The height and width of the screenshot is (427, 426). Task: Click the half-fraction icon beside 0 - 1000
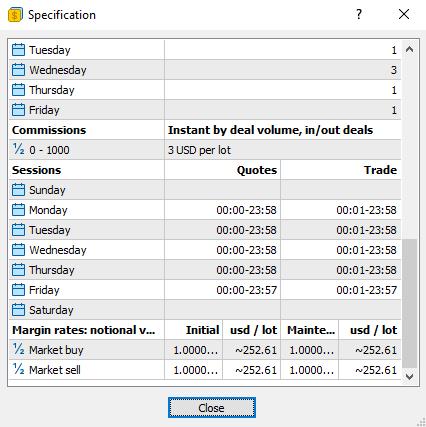click(x=19, y=149)
